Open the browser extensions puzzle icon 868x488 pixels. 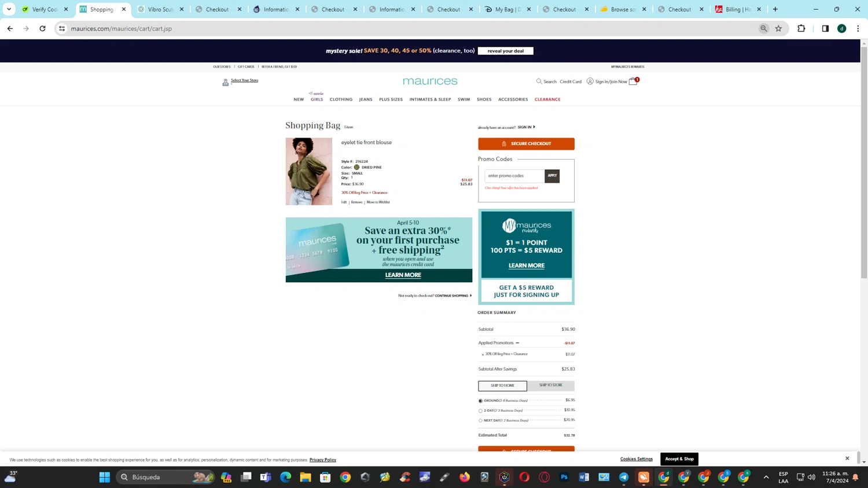[x=801, y=28]
